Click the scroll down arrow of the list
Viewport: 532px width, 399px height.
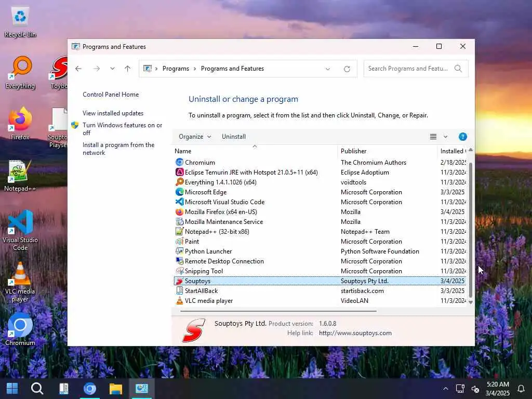471,302
